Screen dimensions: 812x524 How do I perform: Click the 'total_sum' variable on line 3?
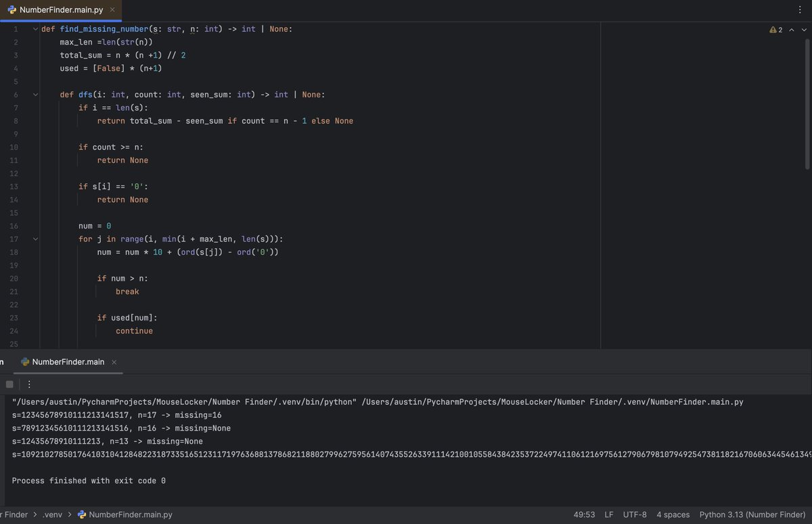(x=81, y=55)
